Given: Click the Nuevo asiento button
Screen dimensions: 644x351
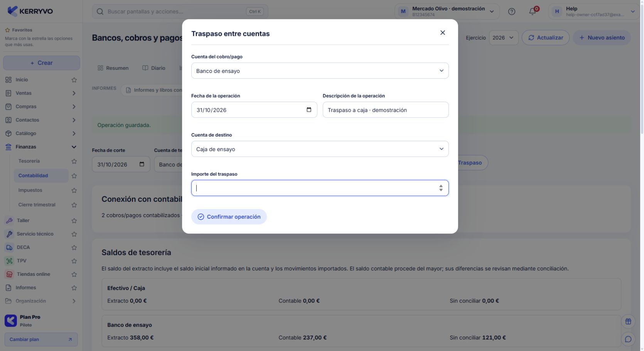Looking at the screenshot, I should [602, 38].
